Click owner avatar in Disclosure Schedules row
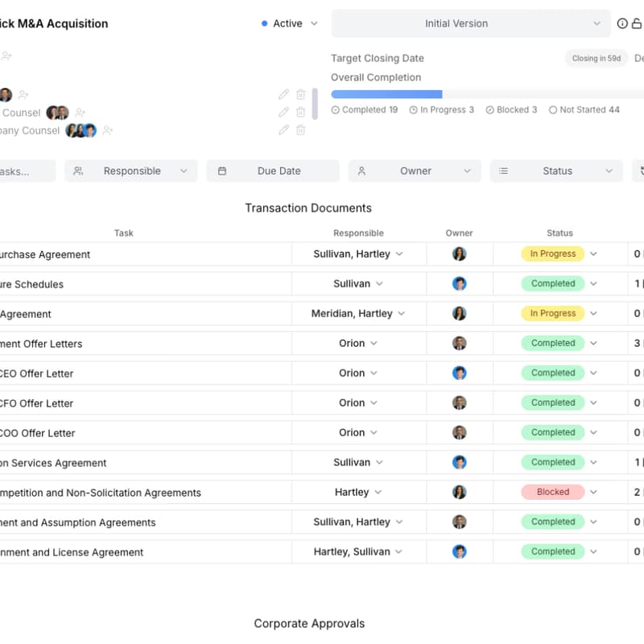This screenshot has height=644, width=644. point(459,284)
